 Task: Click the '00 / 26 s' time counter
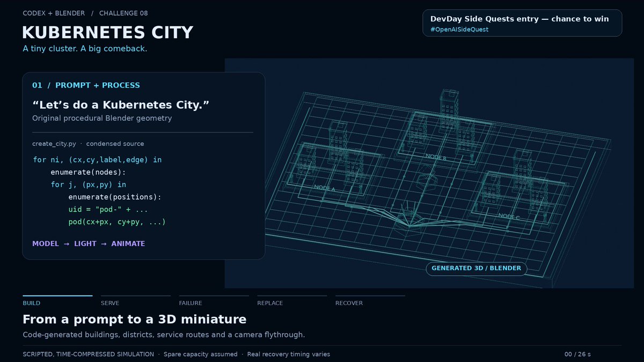[x=577, y=354]
